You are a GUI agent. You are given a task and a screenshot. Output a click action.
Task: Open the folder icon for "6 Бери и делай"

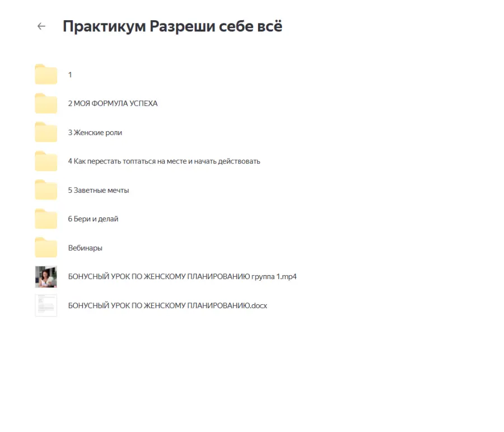(46, 219)
